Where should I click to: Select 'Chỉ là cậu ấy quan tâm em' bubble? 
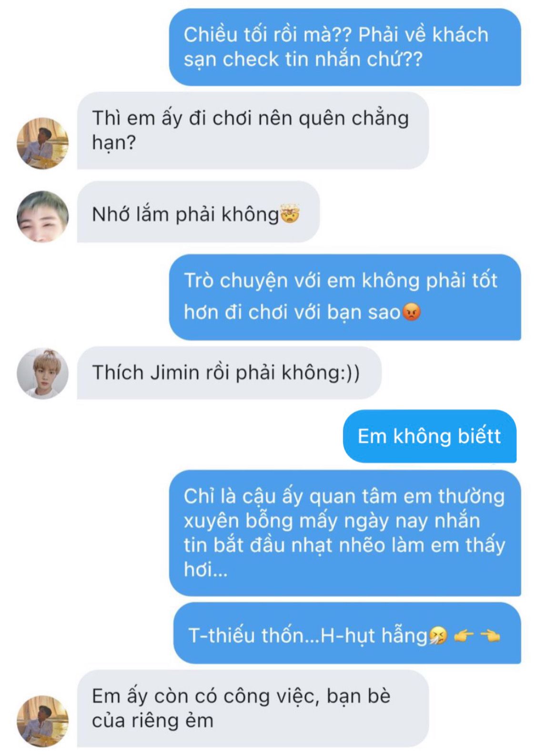click(x=345, y=533)
